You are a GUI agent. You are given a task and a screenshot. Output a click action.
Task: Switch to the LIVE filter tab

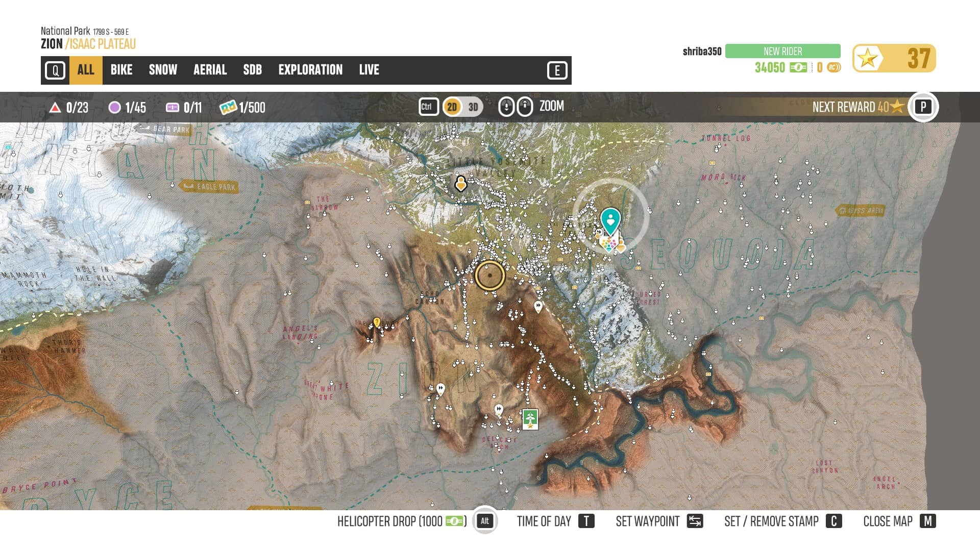click(x=369, y=70)
